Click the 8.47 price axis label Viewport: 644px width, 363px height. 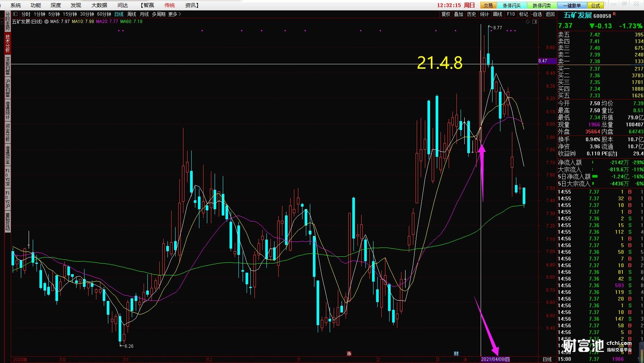point(547,61)
